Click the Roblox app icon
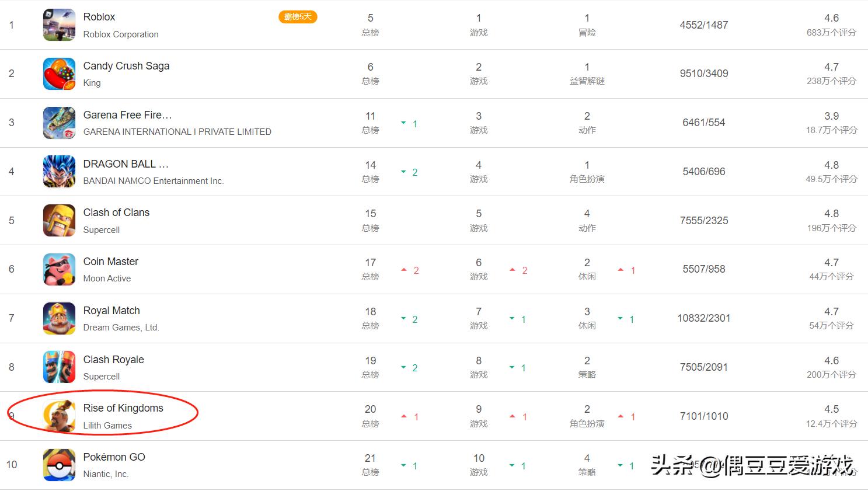Screen dimensions: 868x491 [59, 25]
